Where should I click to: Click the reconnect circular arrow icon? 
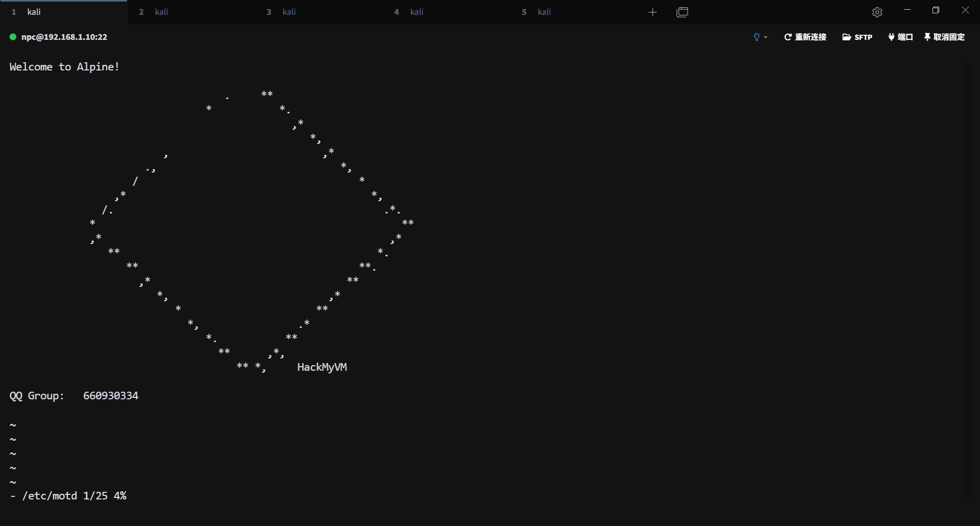coord(788,37)
